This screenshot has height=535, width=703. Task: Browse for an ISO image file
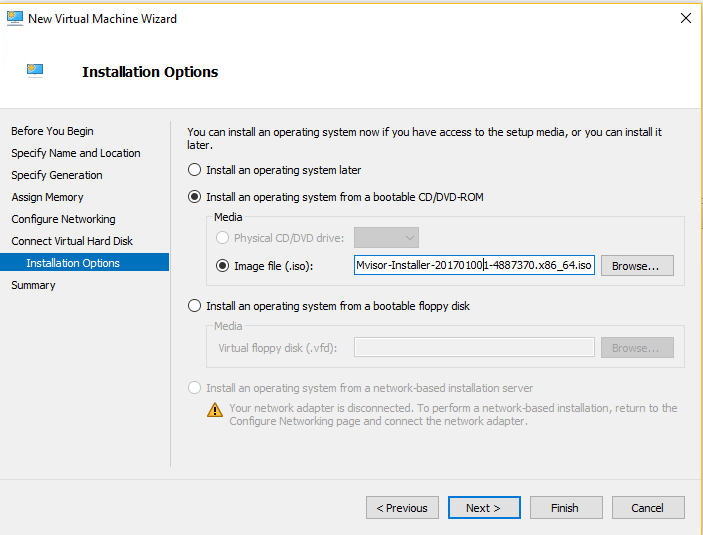[x=636, y=266]
